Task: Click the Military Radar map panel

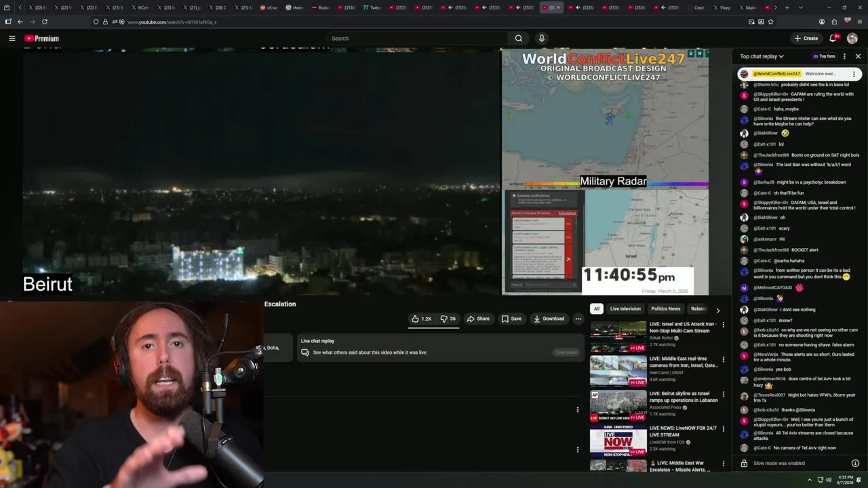Action: (605, 117)
